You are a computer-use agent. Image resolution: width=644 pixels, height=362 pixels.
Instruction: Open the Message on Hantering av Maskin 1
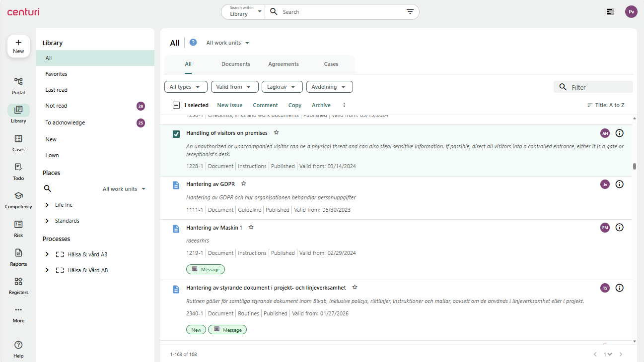point(205,269)
